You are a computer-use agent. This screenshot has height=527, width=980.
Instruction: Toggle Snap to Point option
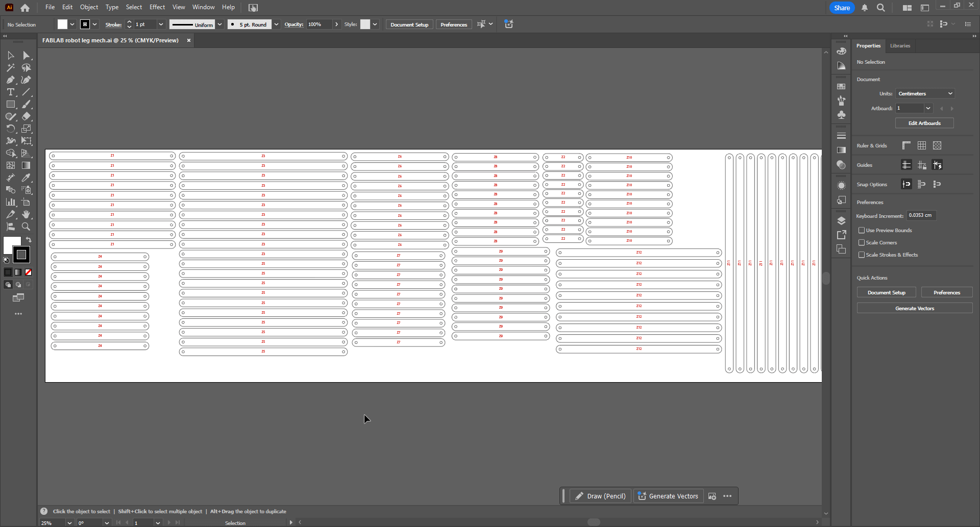tap(906, 184)
